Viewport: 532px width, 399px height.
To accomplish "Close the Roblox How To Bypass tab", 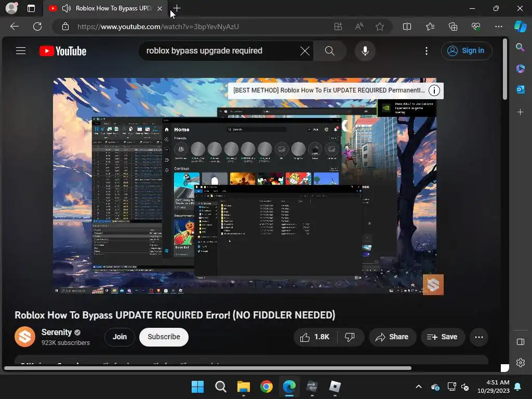I will [159, 8].
